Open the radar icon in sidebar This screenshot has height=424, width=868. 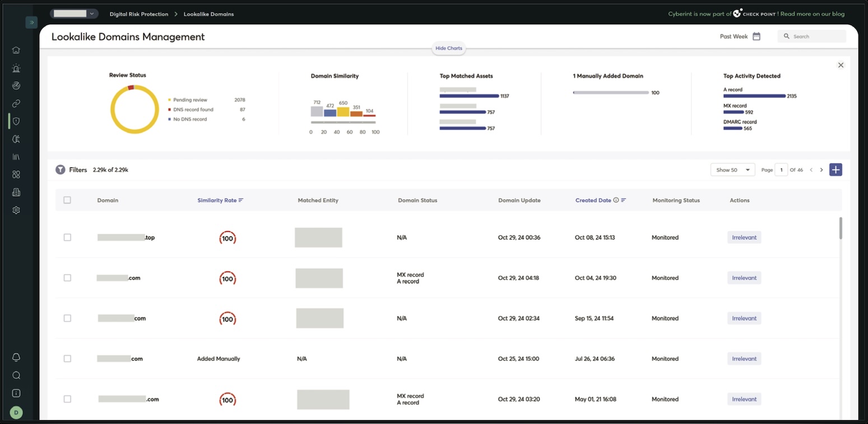tap(16, 86)
